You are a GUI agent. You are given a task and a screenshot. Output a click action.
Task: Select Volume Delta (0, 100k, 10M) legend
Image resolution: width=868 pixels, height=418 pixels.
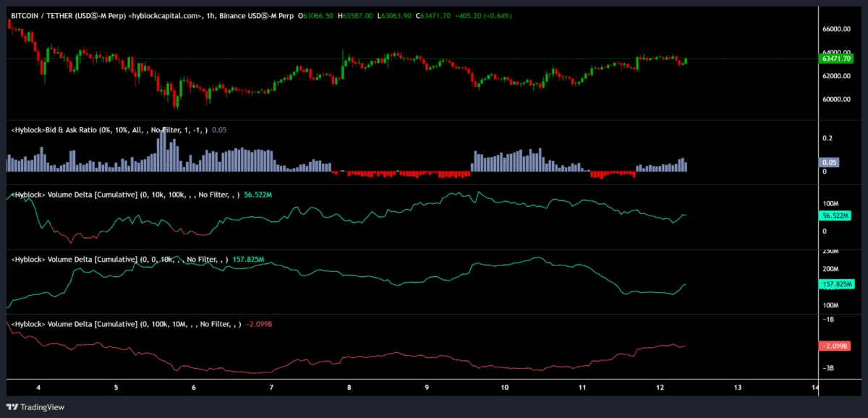(x=126, y=323)
